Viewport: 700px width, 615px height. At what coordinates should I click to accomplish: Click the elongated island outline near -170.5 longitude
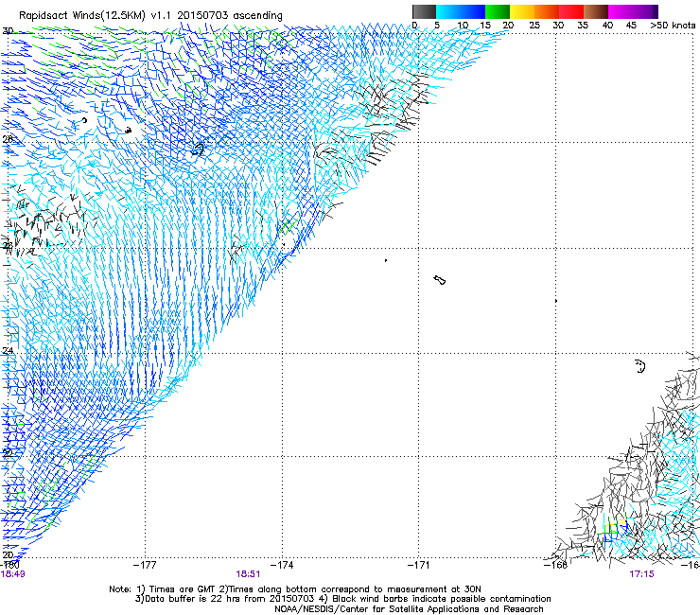coord(439,280)
